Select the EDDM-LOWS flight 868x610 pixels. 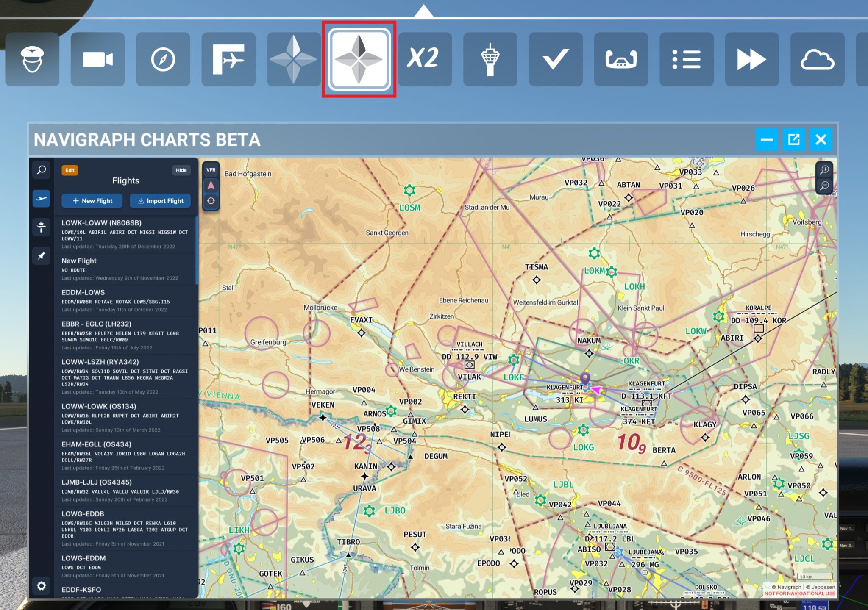tap(125, 301)
